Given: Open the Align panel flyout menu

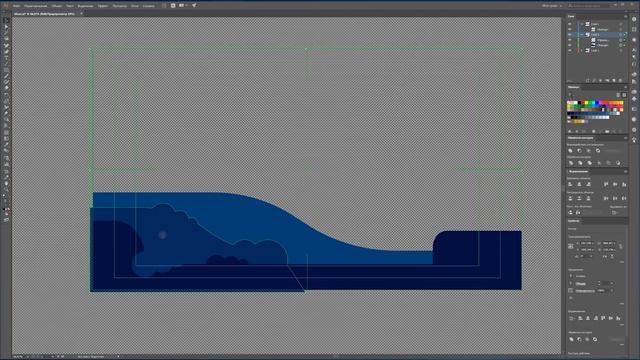Looking at the screenshot, I should [x=626, y=171].
